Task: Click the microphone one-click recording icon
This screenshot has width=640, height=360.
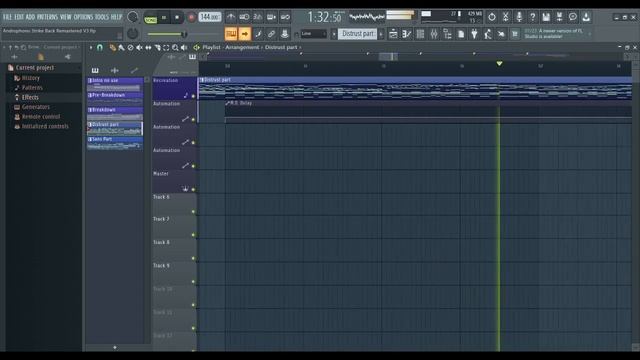Action: coord(519,17)
